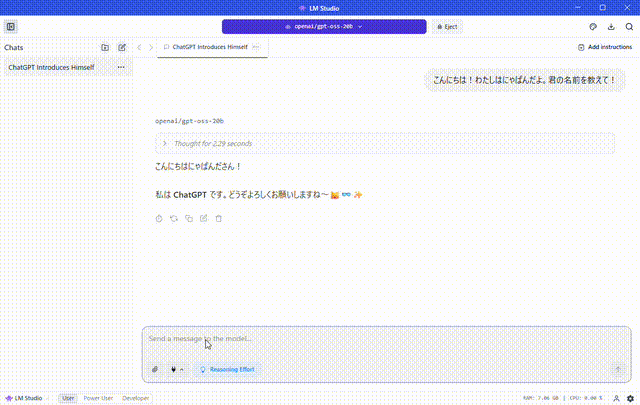The height and width of the screenshot is (405, 640).
Task: Minimize the LM Studio window
Action: coord(578,7)
